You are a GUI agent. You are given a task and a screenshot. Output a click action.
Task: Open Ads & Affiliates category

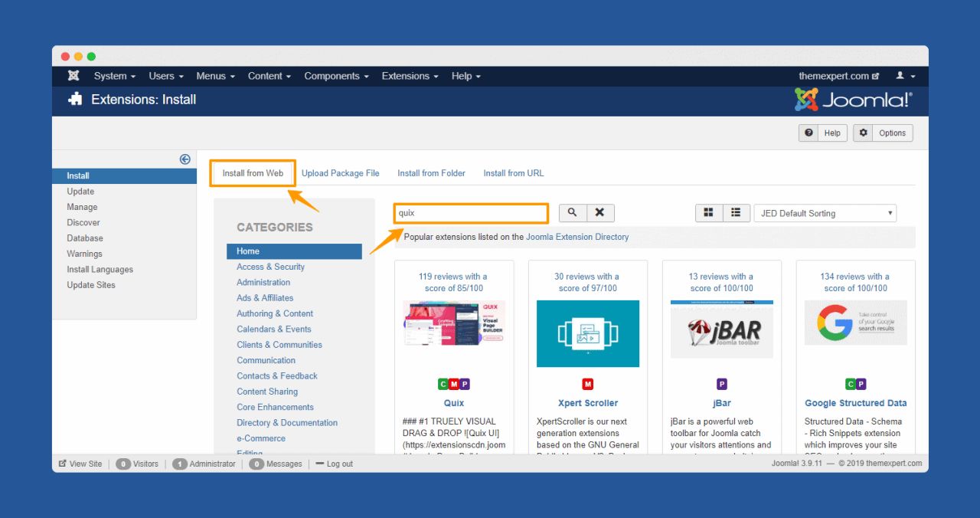tap(265, 298)
